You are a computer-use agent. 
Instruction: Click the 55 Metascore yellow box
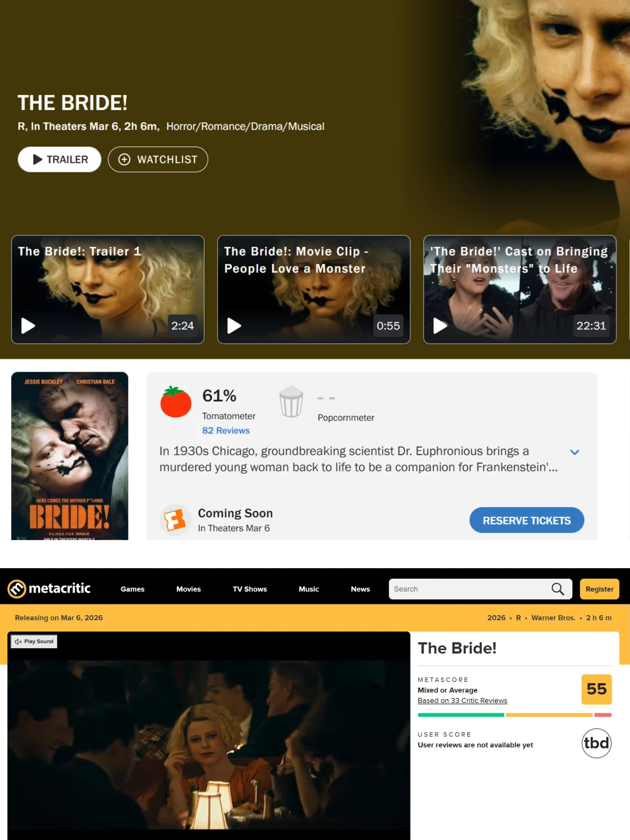pos(596,689)
